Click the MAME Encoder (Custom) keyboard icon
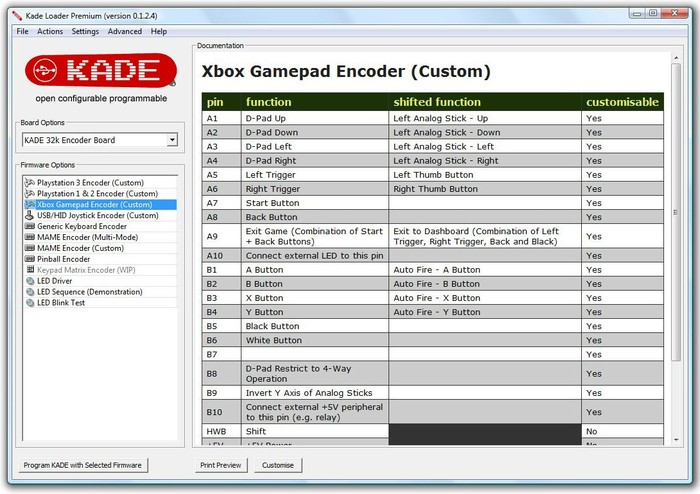Viewport: 700px width, 494px height. [x=30, y=248]
